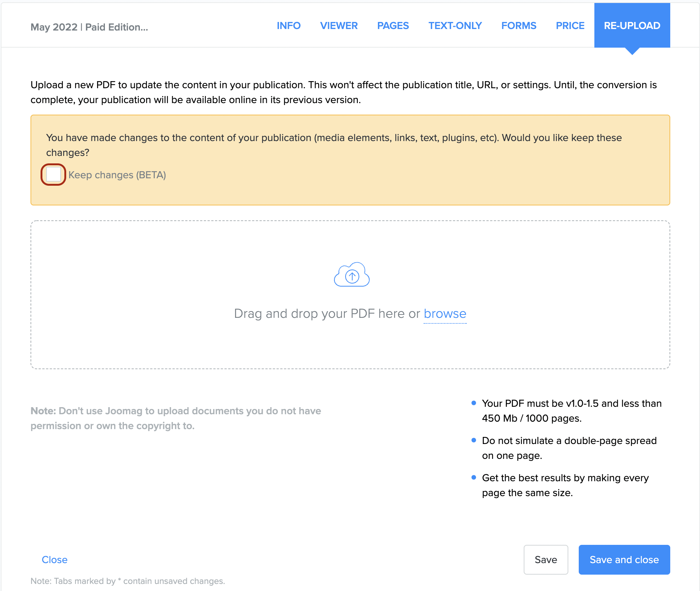Click the active RE-UPLOAD tab
The height and width of the screenshot is (591, 700).
click(x=632, y=26)
